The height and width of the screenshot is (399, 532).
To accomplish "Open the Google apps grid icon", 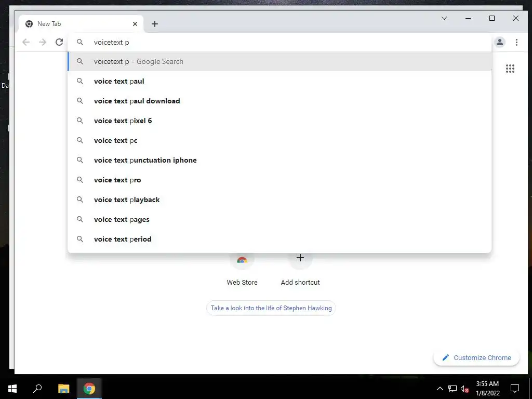I will (x=510, y=69).
